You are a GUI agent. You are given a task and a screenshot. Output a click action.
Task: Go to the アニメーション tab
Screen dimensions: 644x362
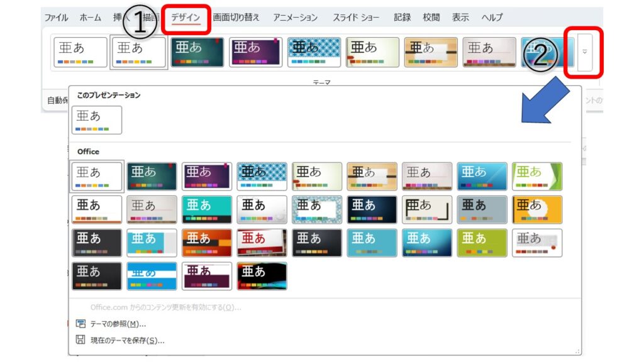[x=296, y=18]
